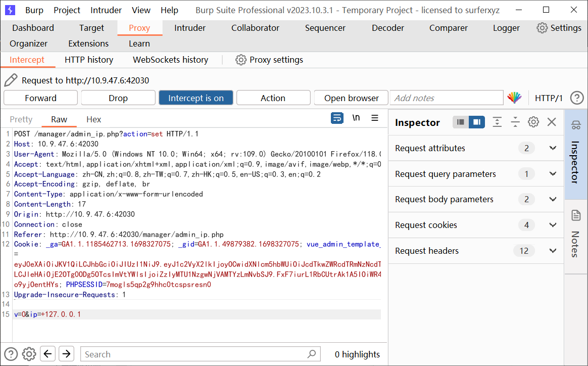Click the pencil edit target icon
The width and height of the screenshot is (588, 366).
click(11, 80)
